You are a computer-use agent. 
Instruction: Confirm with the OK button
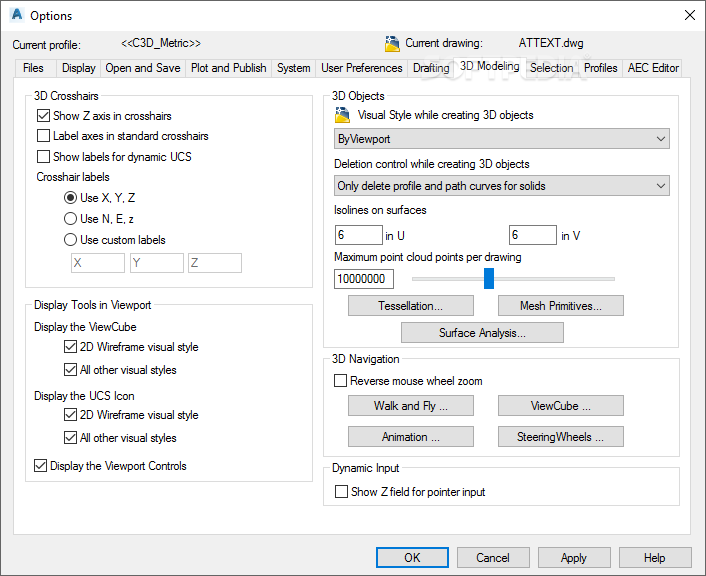pos(412,558)
